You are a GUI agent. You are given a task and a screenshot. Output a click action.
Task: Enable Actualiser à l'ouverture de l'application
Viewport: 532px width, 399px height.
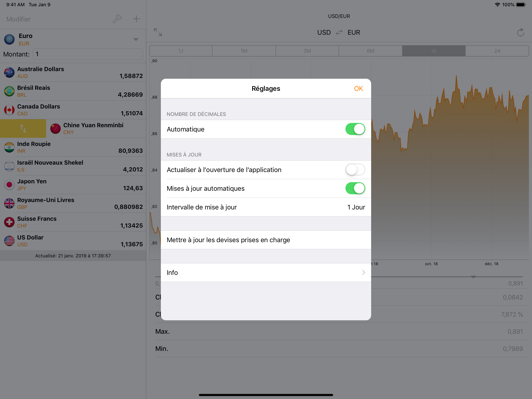point(355,169)
